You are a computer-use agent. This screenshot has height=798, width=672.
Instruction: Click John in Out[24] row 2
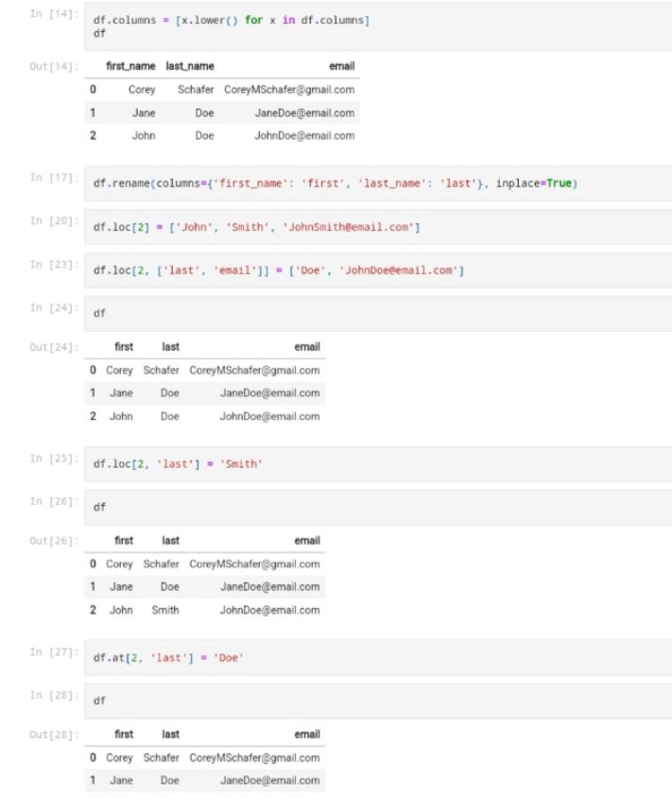point(121,417)
